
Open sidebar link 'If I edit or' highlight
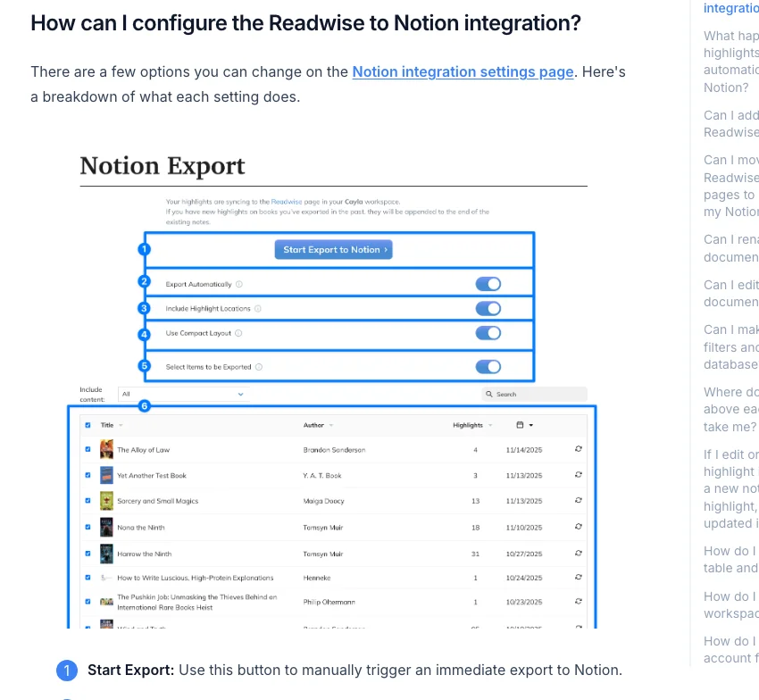click(x=731, y=489)
